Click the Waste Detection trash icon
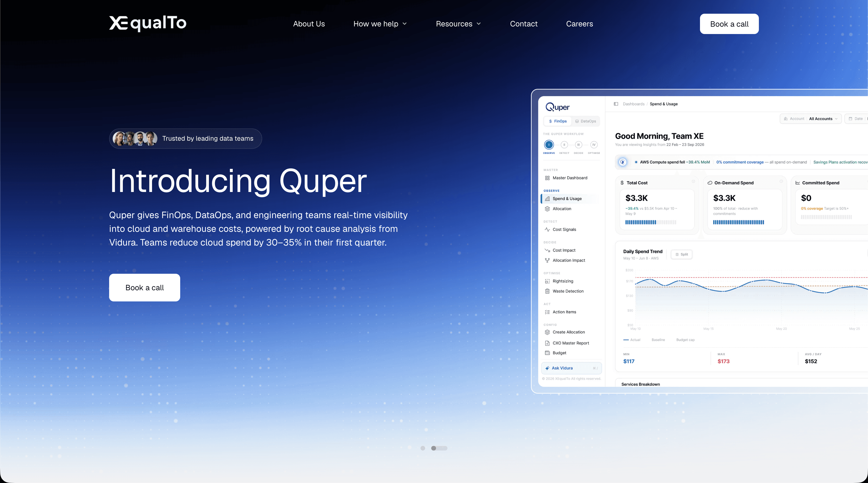 click(547, 291)
